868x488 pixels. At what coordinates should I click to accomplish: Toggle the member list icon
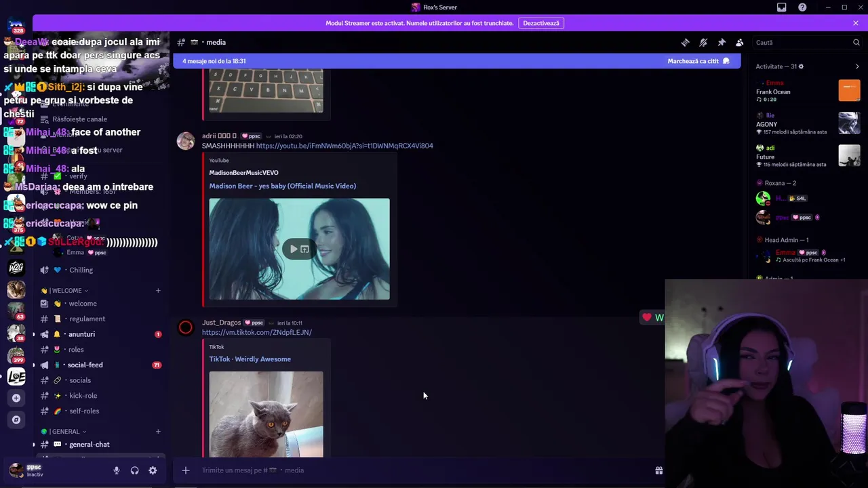[x=740, y=42]
